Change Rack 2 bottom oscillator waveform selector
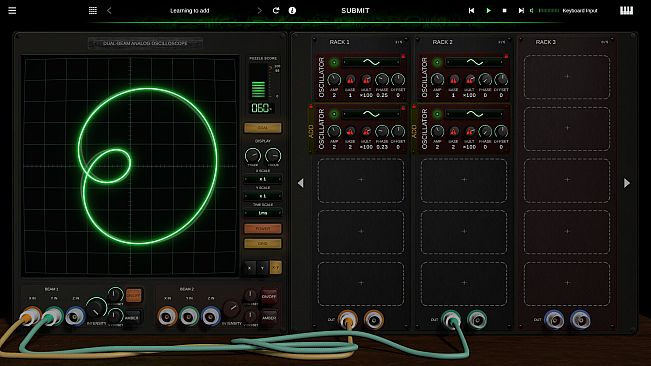Image resolution: width=651 pixels, height=366 pixels. [x=474, y=114]
